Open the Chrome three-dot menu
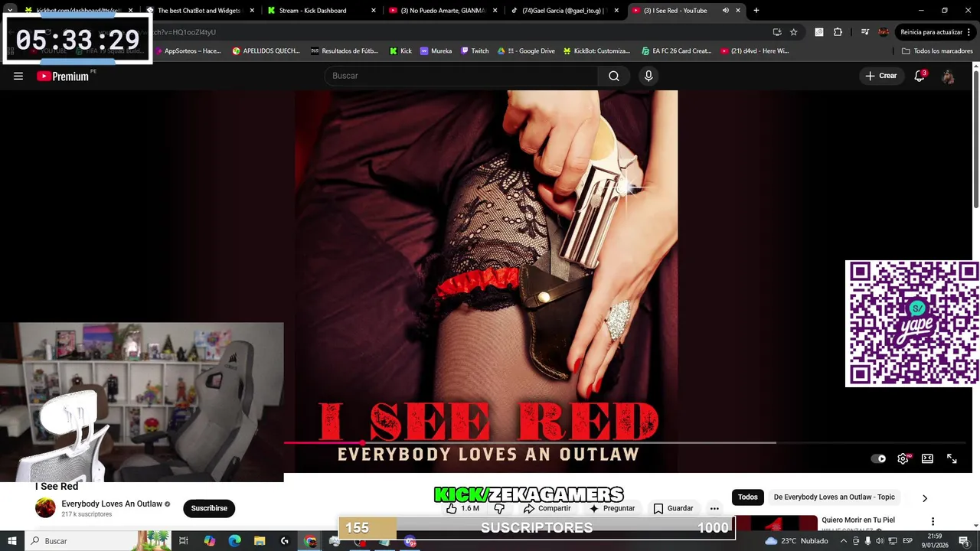This screenshot has width=980, height=551. coord(970,32)
